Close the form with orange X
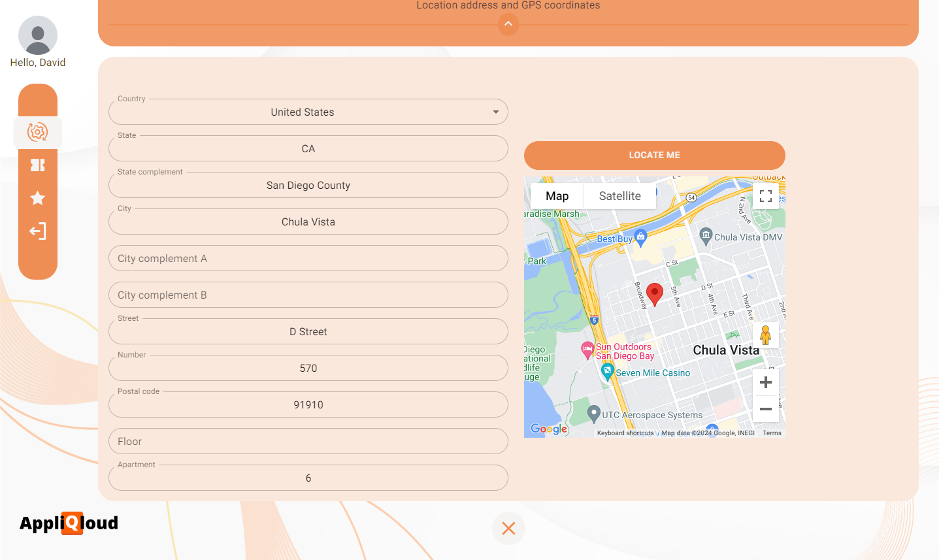Screen dimensions: 939x560 [x=508, y=528]
